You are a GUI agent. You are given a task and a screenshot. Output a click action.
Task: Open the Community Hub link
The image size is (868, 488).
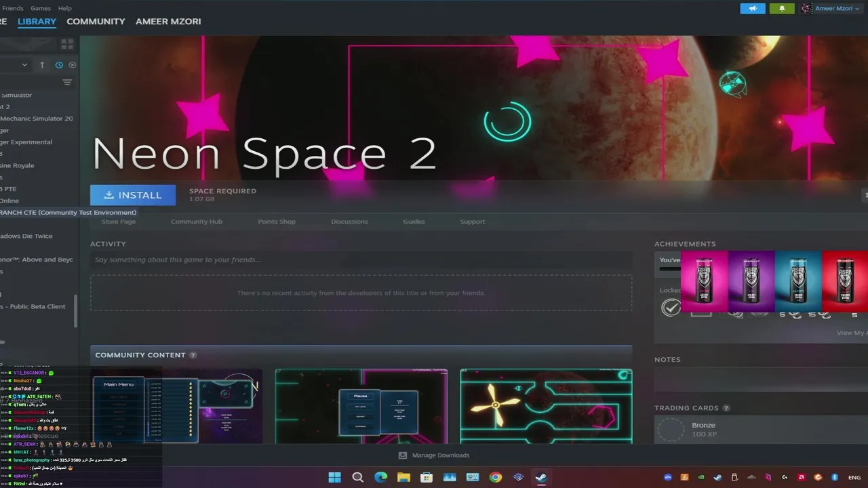pyautogui.click(x=197, y=222)
